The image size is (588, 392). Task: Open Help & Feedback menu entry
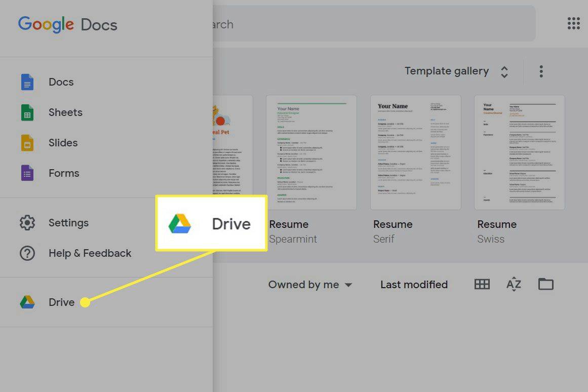[106, 253]
